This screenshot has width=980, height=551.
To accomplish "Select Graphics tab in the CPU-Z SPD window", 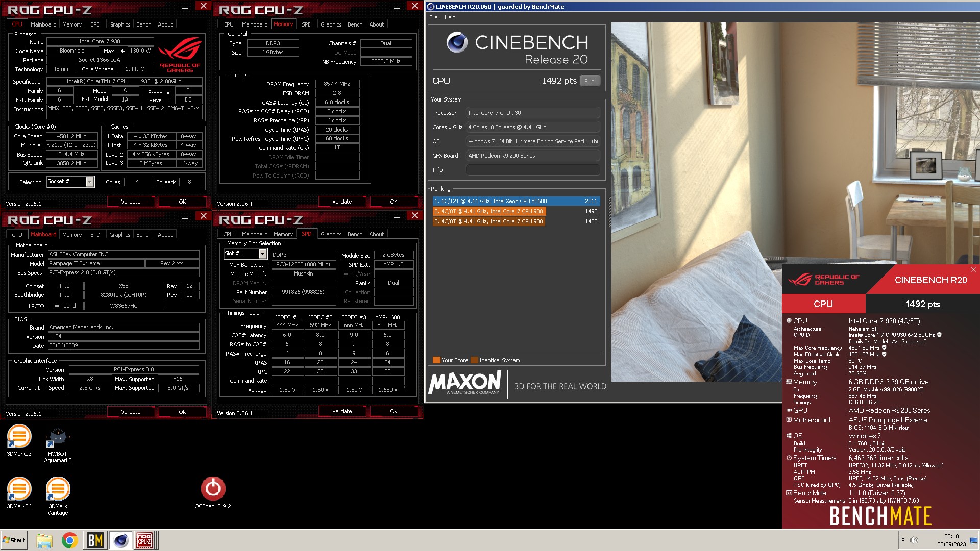I will pos(331,234).
